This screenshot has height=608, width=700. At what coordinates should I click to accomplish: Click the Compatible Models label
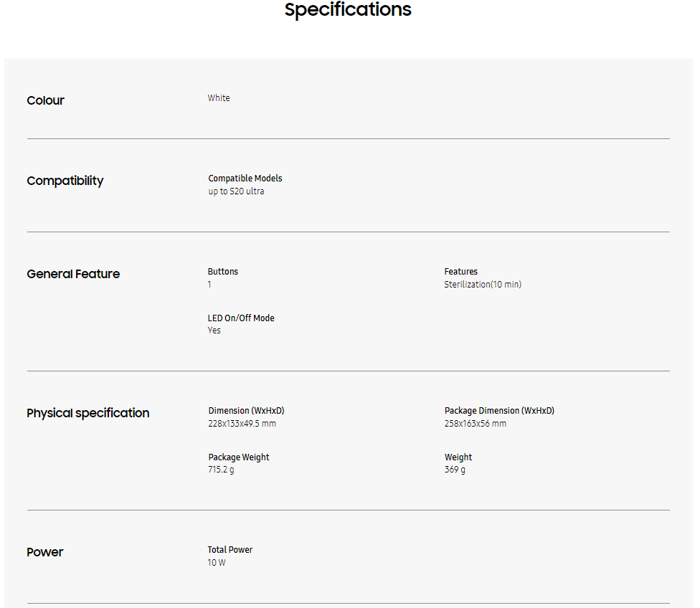coord(245,179)
